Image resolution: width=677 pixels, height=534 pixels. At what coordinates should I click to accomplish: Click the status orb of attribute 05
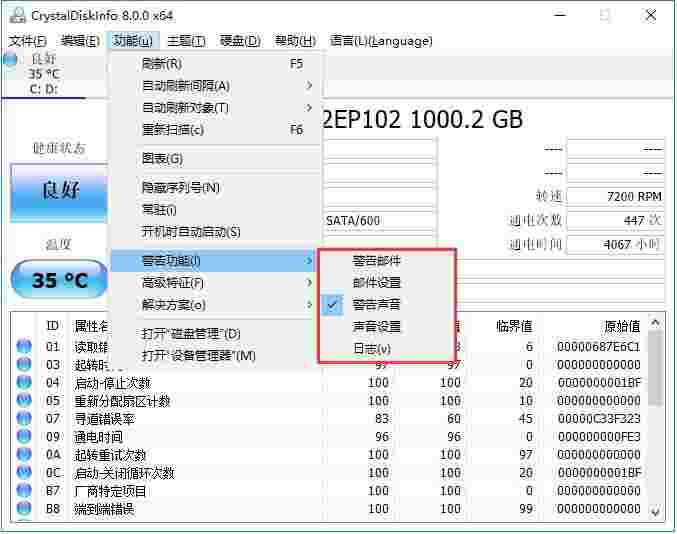[24, 400]
